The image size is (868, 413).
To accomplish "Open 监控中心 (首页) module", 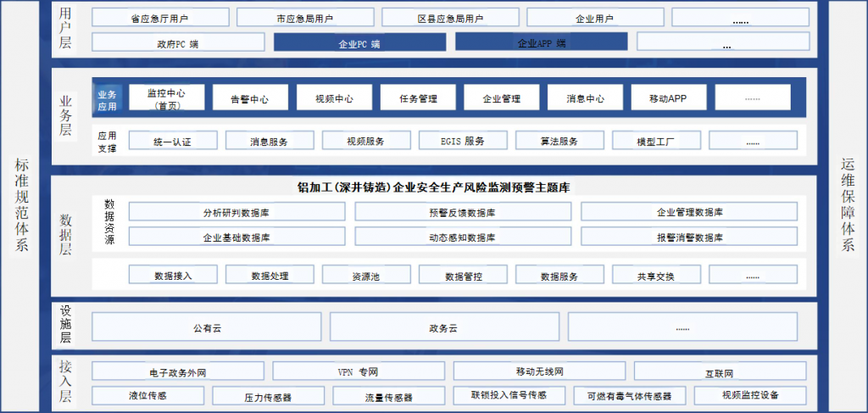I will (x=166, y=98).
